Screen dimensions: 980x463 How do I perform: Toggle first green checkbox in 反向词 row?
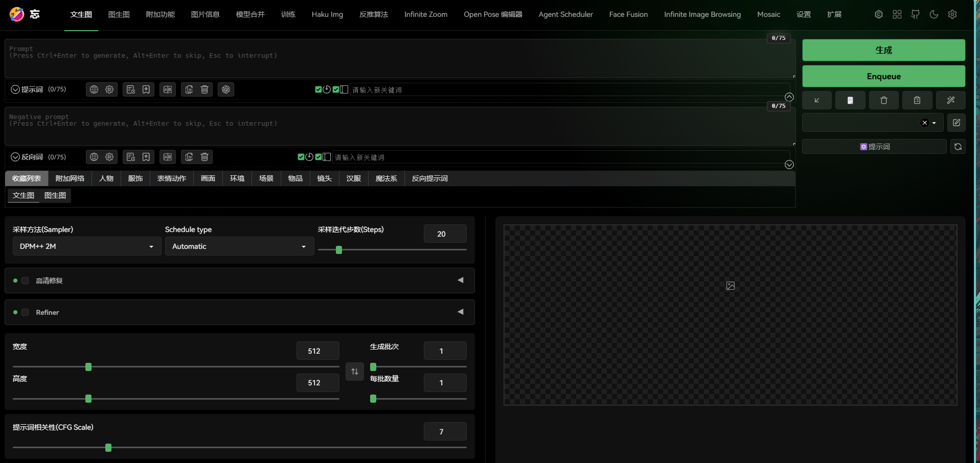click(x=301, y=157)
